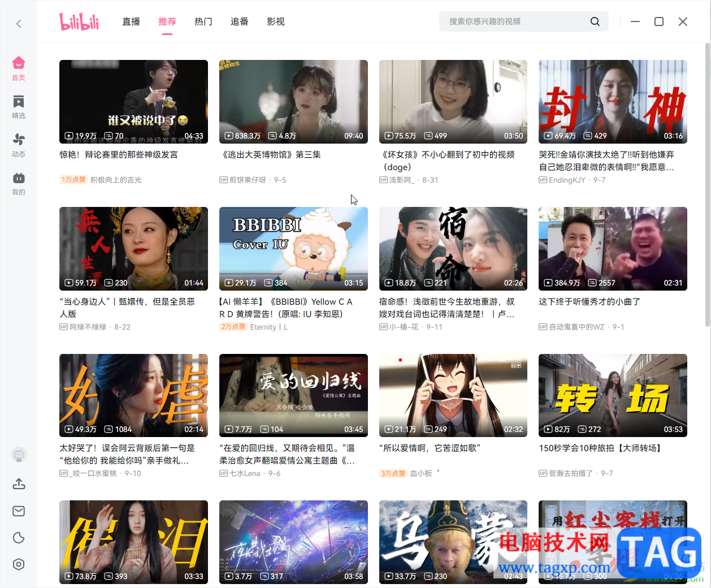Open the anime girl 21.1万 thumbnail
Image resolution: width=711 pixels, height=588 pixels.
[x=453, y=395]
